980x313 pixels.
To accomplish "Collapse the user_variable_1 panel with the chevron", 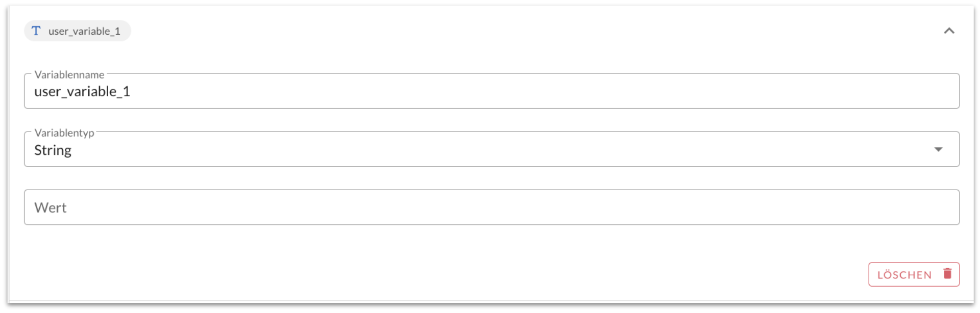I will (x=949, y=31).
